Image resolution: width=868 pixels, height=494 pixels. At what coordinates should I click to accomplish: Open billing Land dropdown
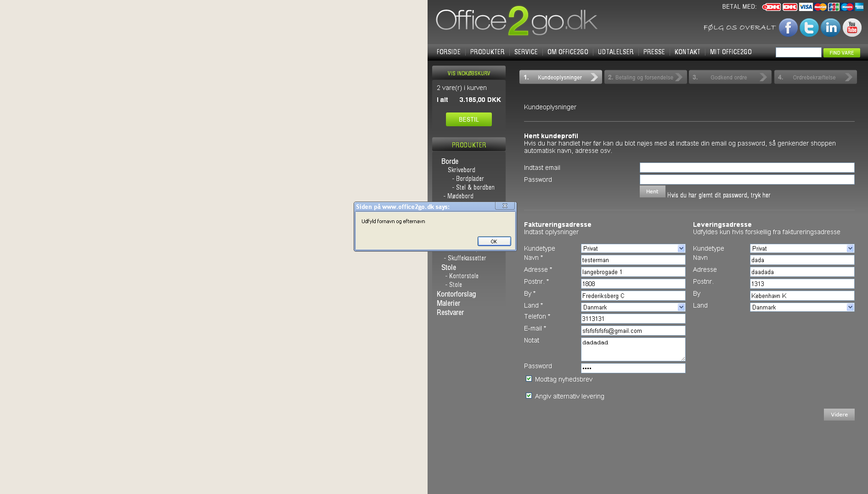(x=633, y=307)
